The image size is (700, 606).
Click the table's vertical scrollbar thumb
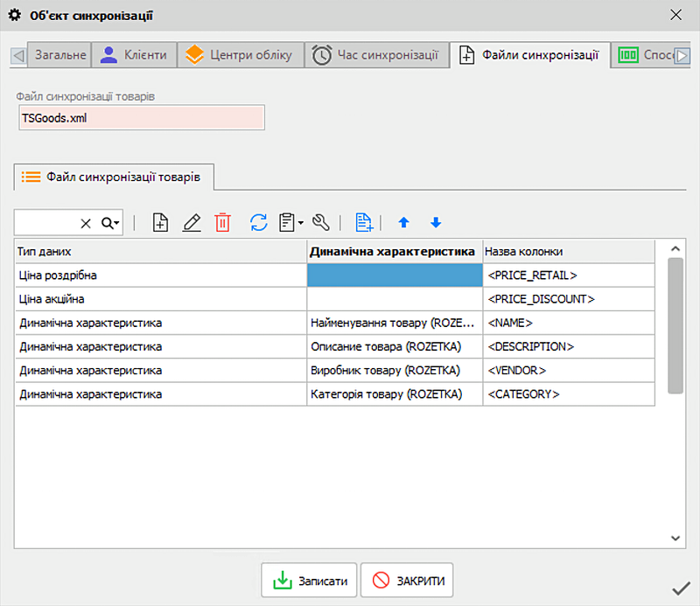tap(675, 326)
